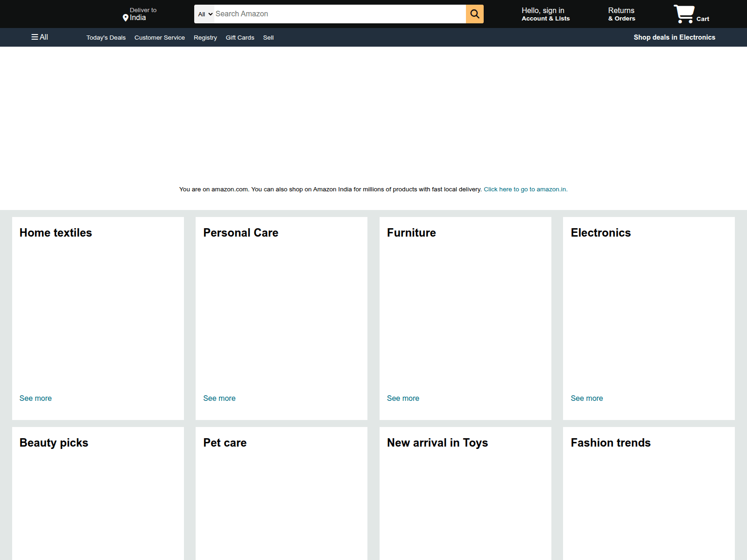Image resolution: width=747 pixels, height=560 pixels.
Task: Select Gift Cards in the nav bar
Action: pos(240,38)
